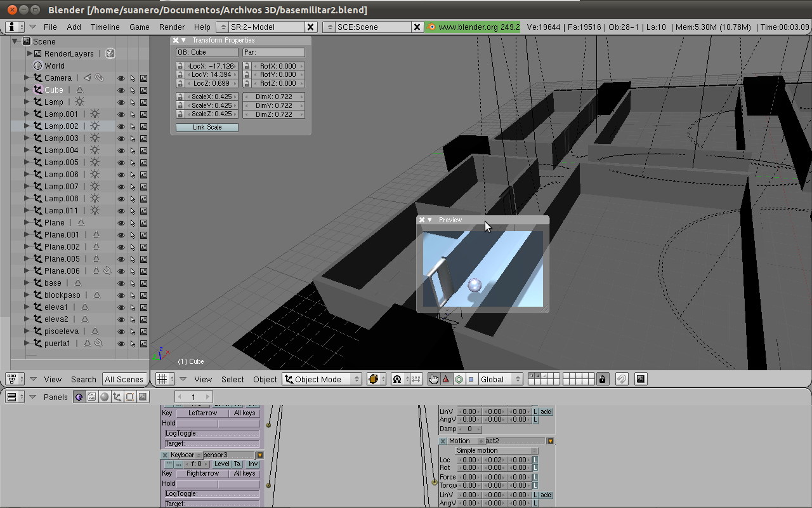Image resolution: width=812 pixels, height=508 pixels.
Task: Toggle the 3D manipulator hand button
Action: tap(433, 379)
